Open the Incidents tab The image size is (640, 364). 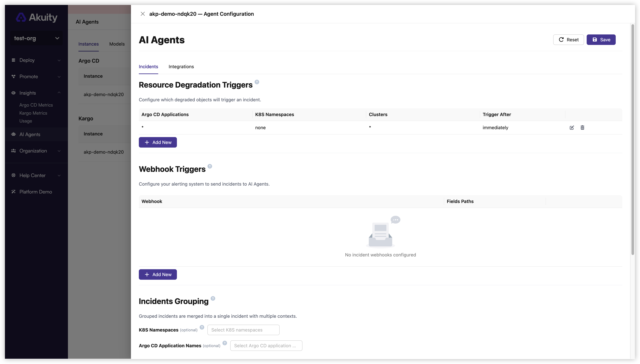(x=148, y=67)
